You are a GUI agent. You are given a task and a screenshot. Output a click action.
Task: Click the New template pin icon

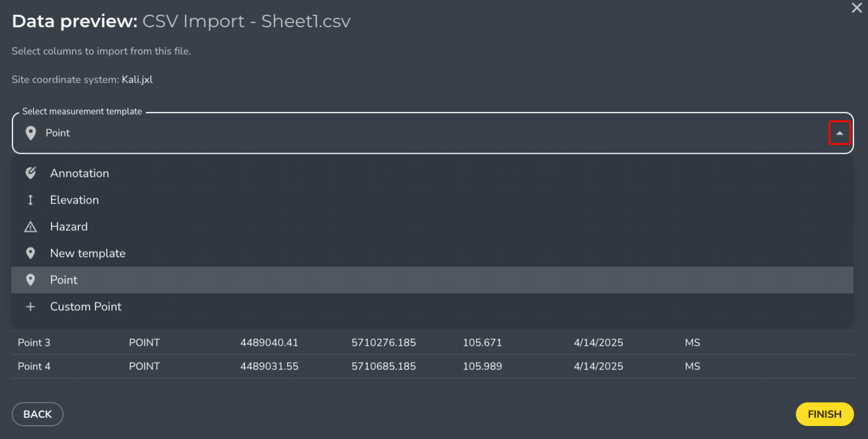[31, 253]
